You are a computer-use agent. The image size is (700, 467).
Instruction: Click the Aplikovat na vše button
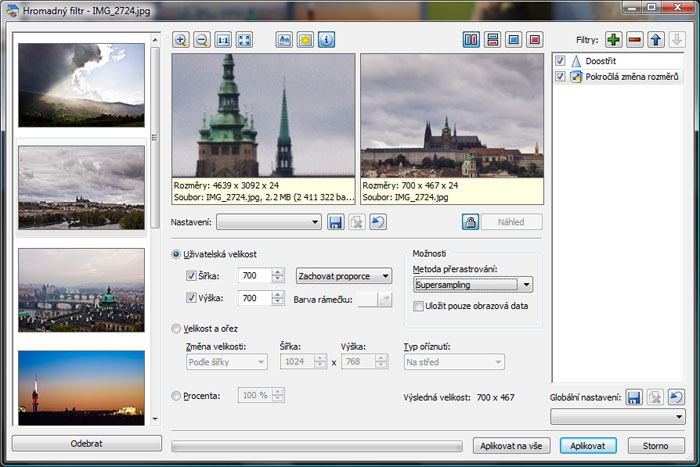pos(513,444)
